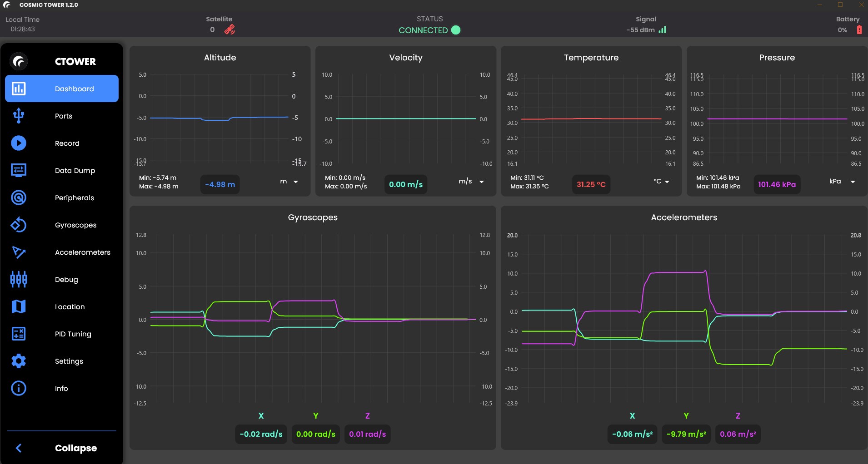This screenshot has height=464, width=868.
Task: Click the Record play icon
Action: (x=19, y=143)
